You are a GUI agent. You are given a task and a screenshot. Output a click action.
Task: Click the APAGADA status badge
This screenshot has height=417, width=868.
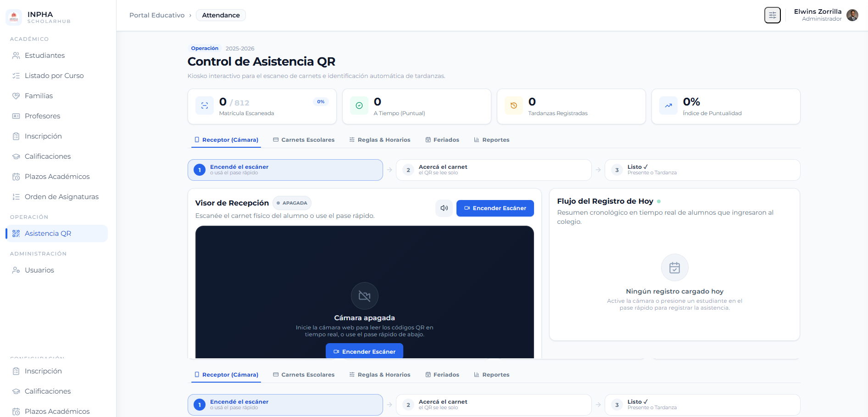(x=292, y=203)
